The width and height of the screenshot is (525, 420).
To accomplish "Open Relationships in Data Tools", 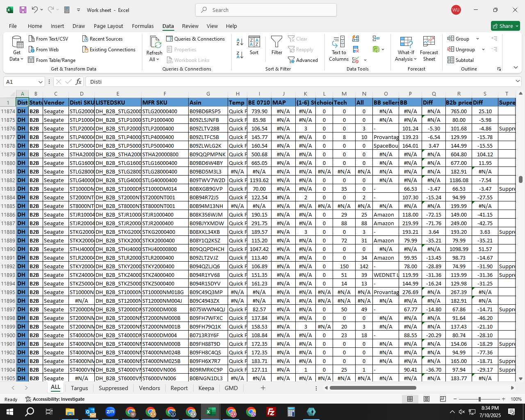I will click(x=376, y=39).
